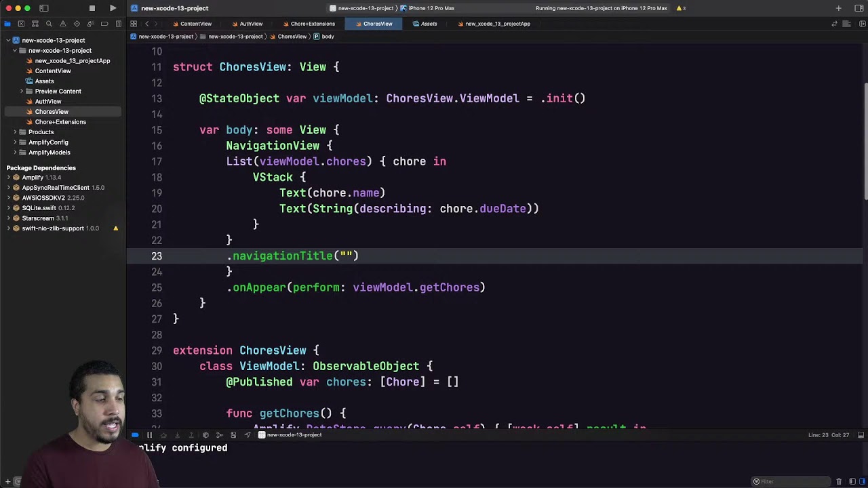Toggle breakpoints activation in debug bar

pos(135,435)
